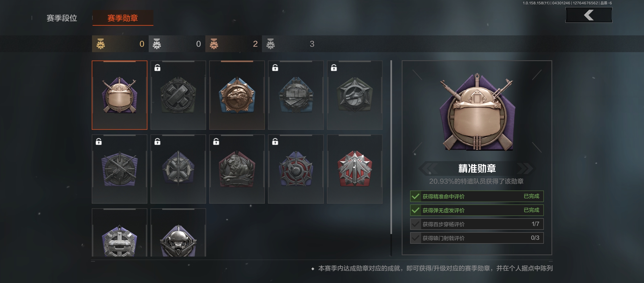Click checkmark beside 获得弹无虚发评价

415,210
